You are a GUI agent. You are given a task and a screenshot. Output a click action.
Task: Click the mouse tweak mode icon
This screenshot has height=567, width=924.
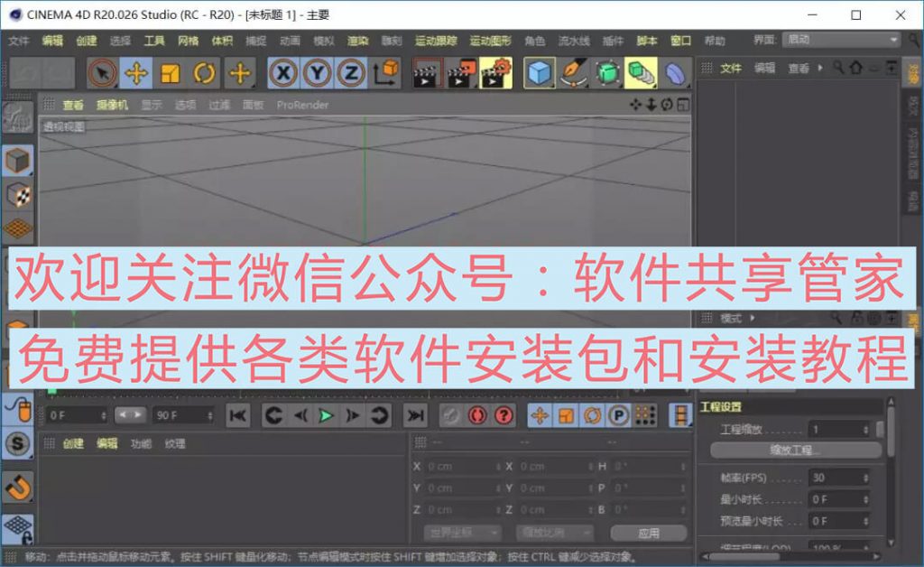pyautogui.click(x=18, y=409)
